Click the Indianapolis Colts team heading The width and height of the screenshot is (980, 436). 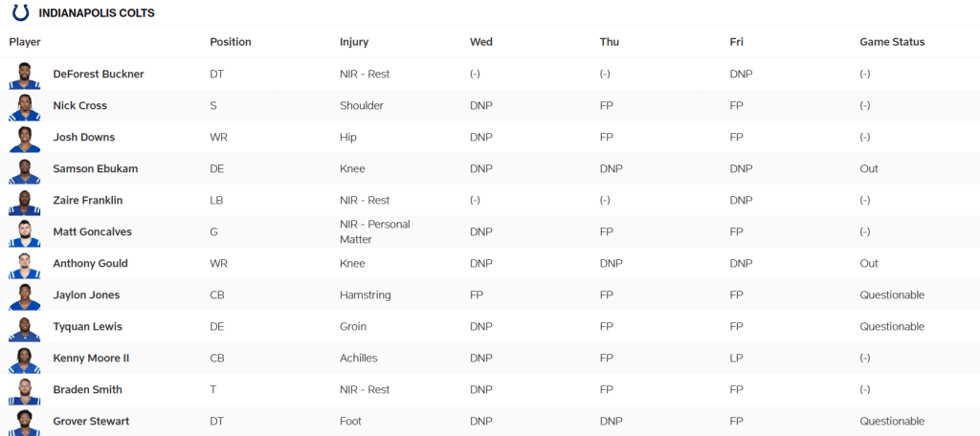pyautogui.click(x=97, y=13)
